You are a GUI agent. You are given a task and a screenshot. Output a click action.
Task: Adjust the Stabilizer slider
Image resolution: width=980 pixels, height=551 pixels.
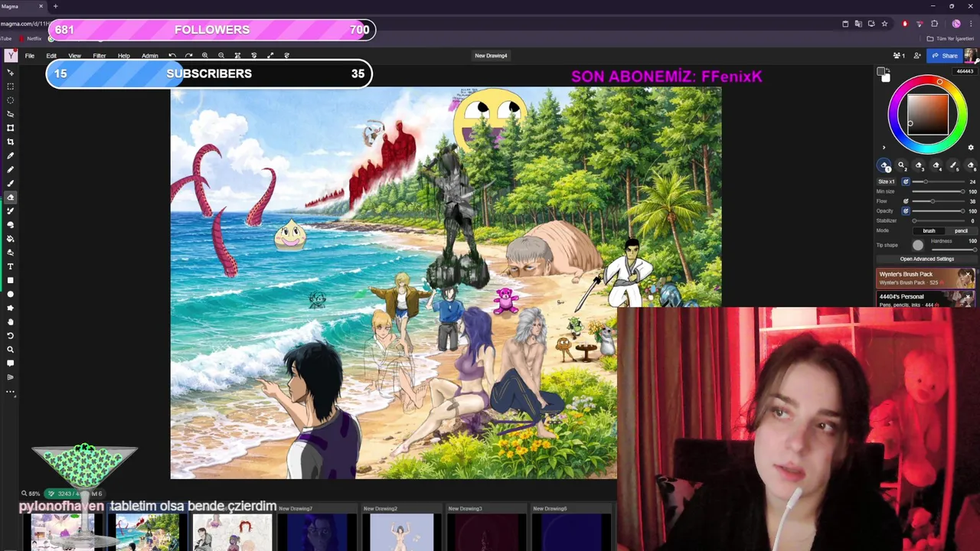(x=938, y=220)
